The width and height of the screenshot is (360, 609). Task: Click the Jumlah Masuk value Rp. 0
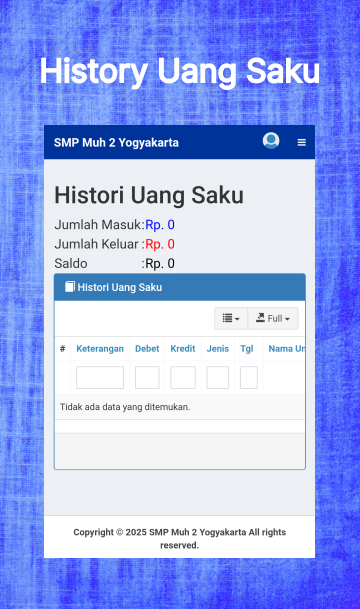point(160,225)
